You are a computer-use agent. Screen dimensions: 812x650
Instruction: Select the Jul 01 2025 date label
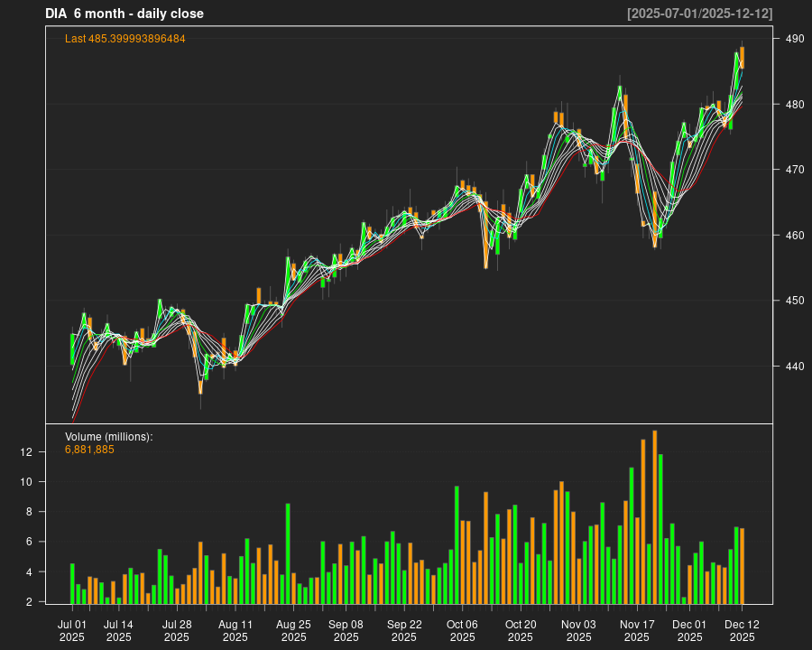(x=72, y=630)
